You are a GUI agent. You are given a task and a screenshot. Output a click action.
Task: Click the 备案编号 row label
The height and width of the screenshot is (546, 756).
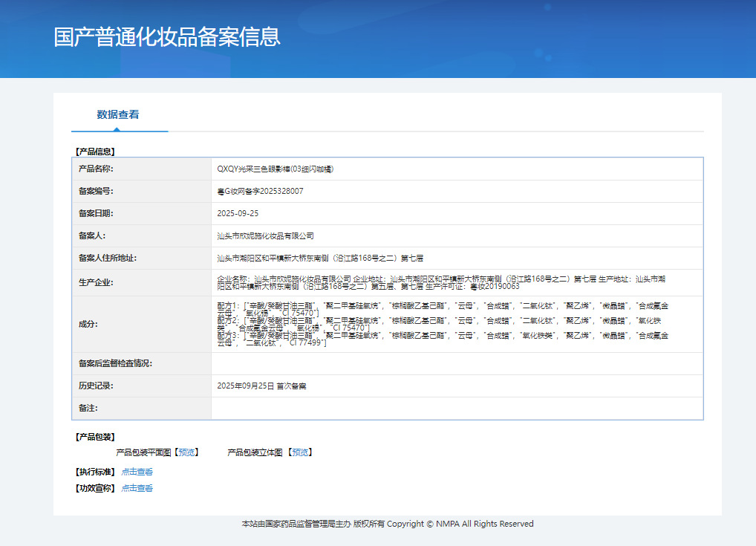(96, 191)
